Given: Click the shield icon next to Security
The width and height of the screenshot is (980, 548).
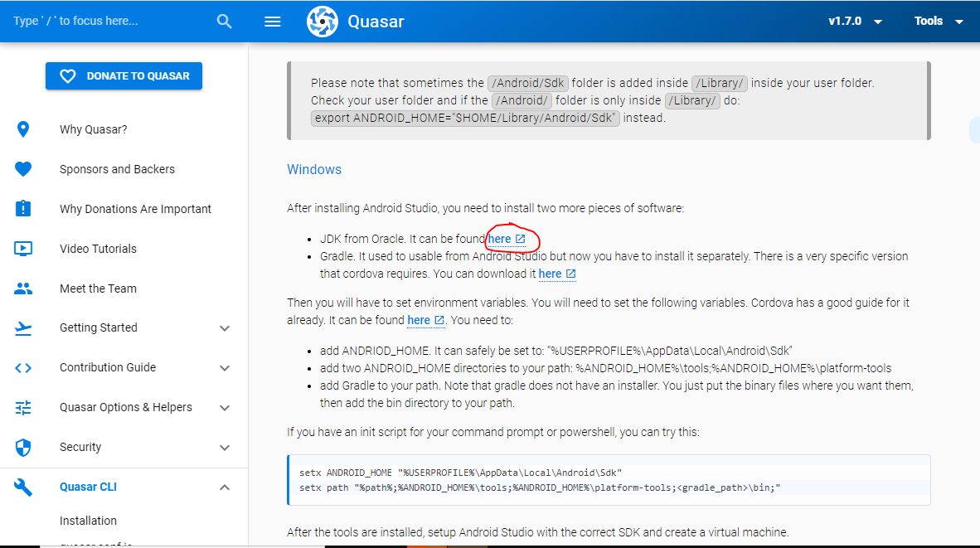Looking at the screenshot, I should [x=22, y=447].
